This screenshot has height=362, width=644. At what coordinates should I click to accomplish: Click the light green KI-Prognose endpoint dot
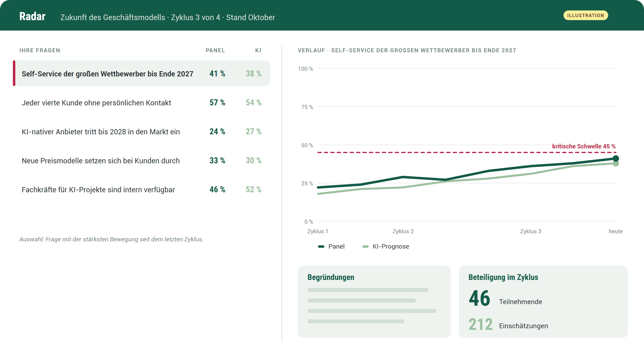click(x=616, y=163)
